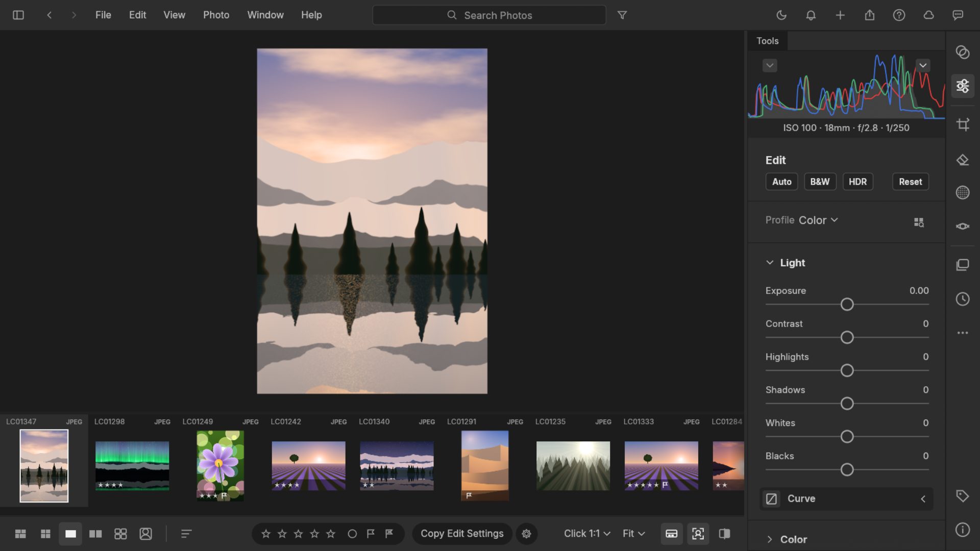Open the Edit sliders panel icon
980x551 pixels.
(963, 86)
